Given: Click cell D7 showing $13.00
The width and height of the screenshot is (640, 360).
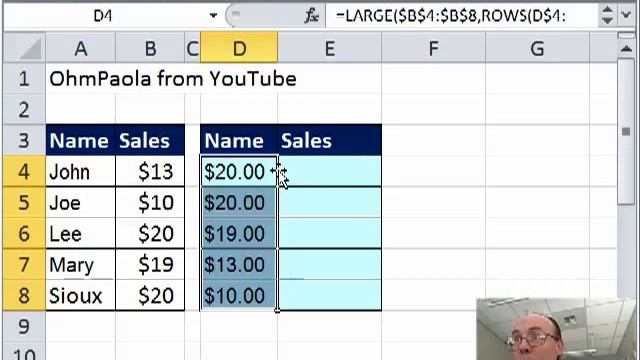Looking at the screenshot, I should click(239, 264).
